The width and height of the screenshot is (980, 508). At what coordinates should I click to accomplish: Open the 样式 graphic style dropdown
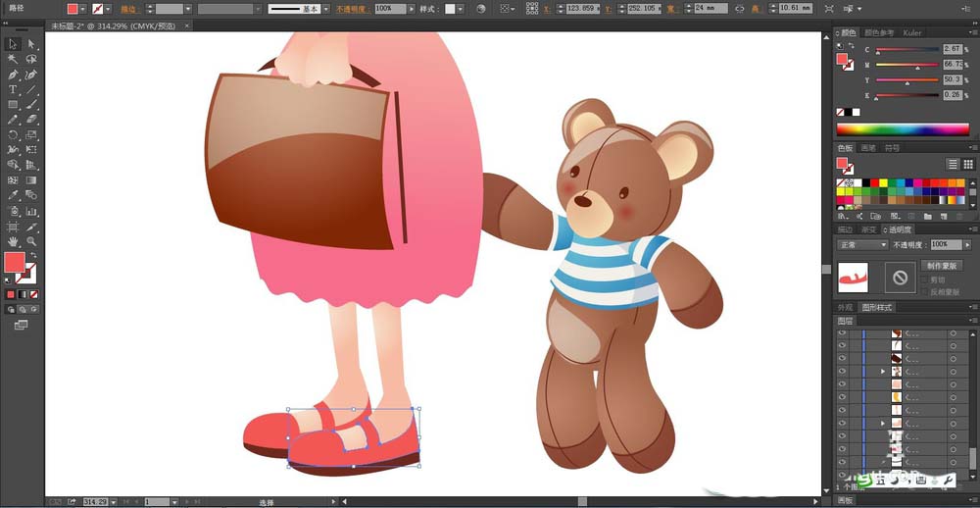[460, 9]
